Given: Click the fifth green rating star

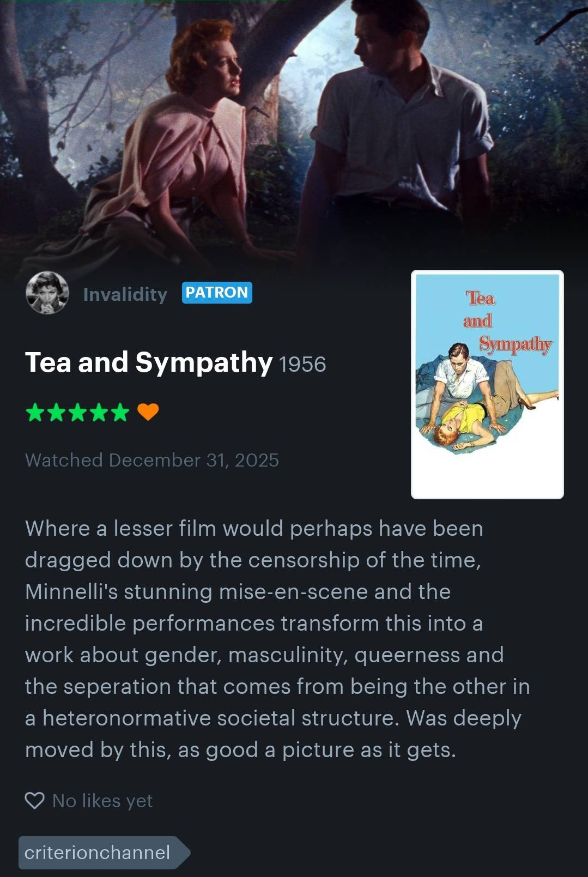Looking at the screenshot, I should [x=119, y=413].
